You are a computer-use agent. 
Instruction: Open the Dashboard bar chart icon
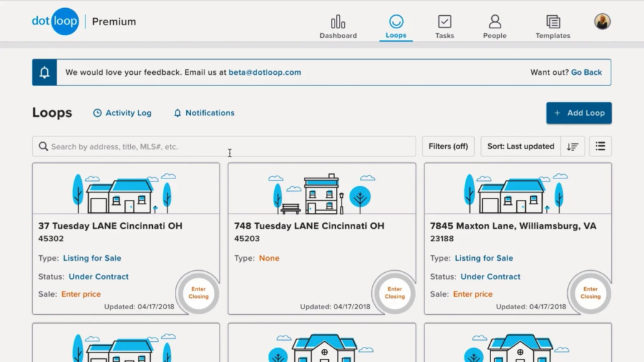tap(338, 22)
